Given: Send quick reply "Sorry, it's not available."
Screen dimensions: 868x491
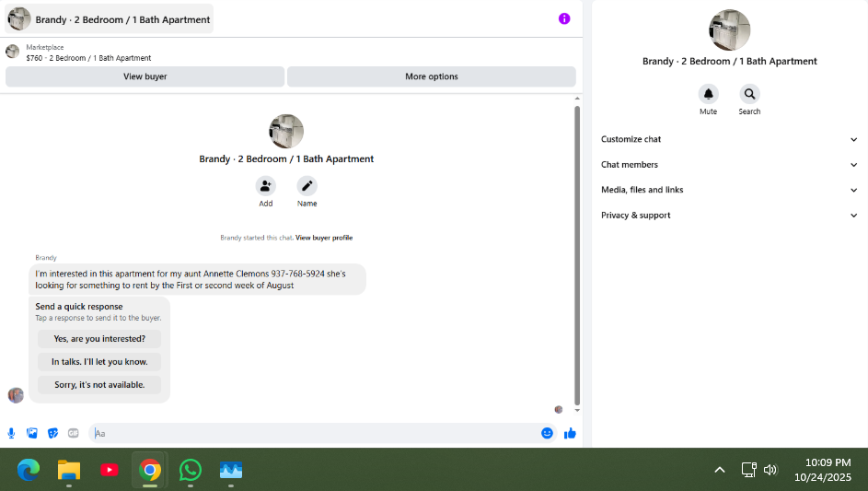Looking at the screenshot, I should point(99,384).
